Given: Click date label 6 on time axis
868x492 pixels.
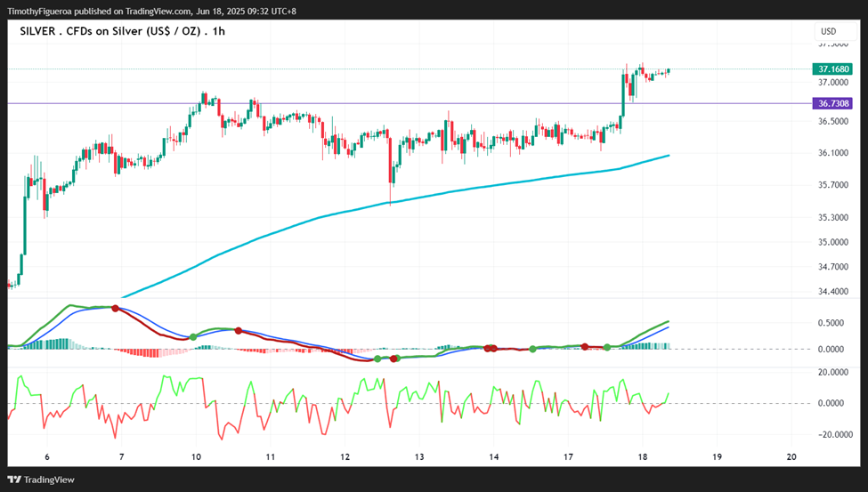Looking at the screenshot, I should (x=47, y=457).
